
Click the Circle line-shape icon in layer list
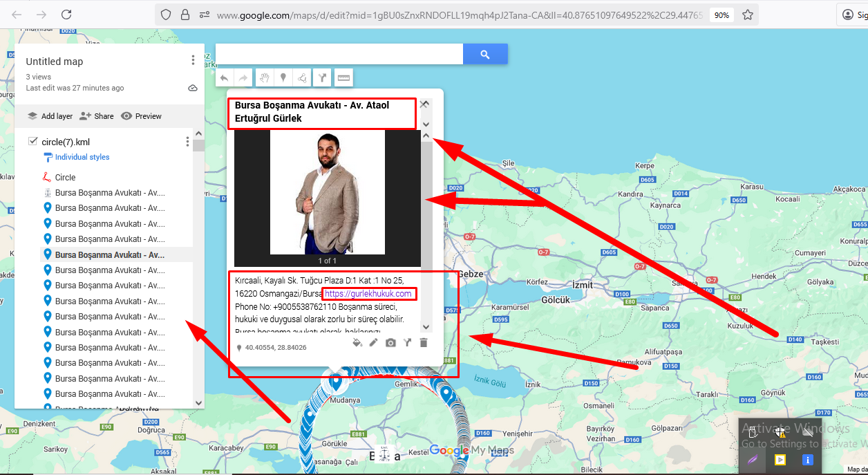click(x=48, y=177)
